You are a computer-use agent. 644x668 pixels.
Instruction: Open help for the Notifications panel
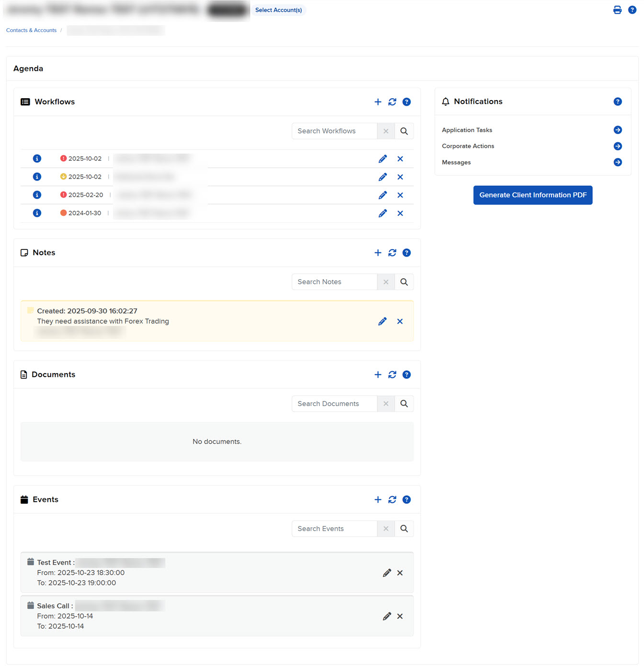click(617, 102)
